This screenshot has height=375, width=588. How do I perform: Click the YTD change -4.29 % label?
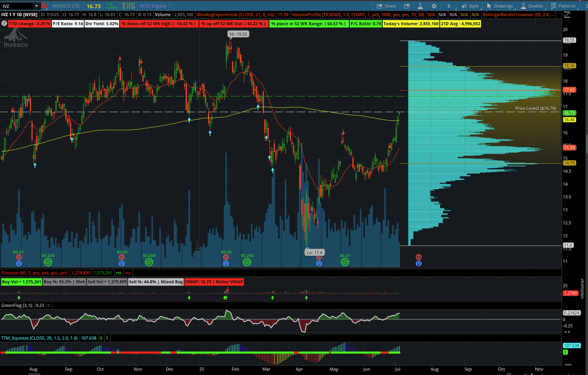[x=29, y=23]
